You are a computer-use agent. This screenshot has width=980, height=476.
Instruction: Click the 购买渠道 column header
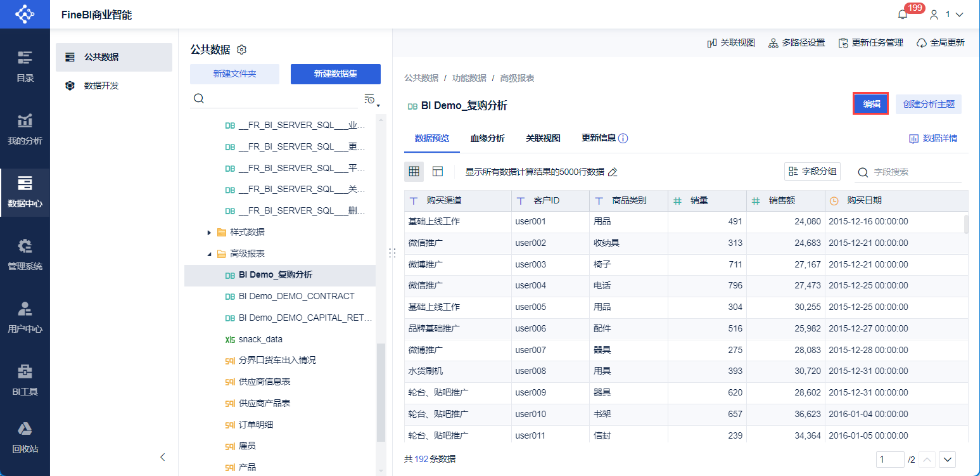click(x=458, y=200)
